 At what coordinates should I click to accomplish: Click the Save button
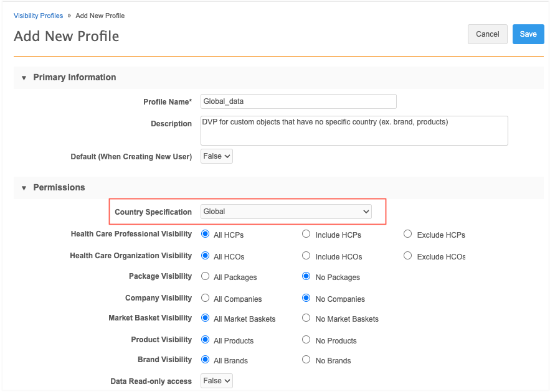click(528, 34)
